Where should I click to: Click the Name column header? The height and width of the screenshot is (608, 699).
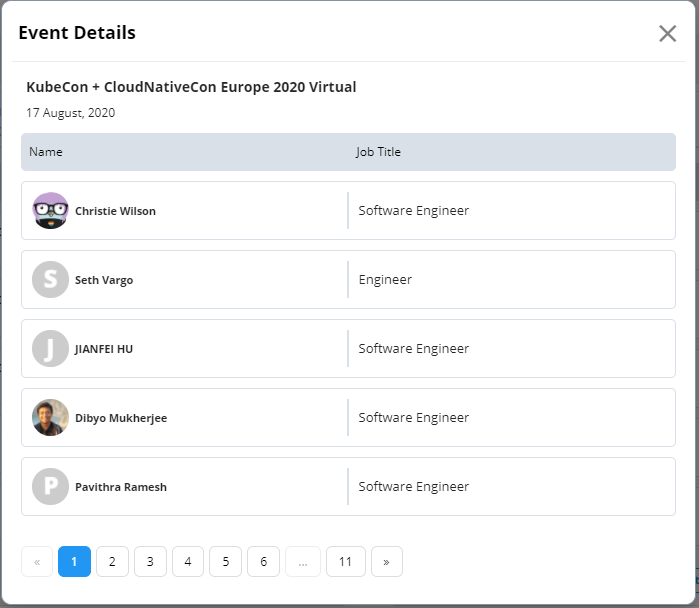tap(45, 152)
